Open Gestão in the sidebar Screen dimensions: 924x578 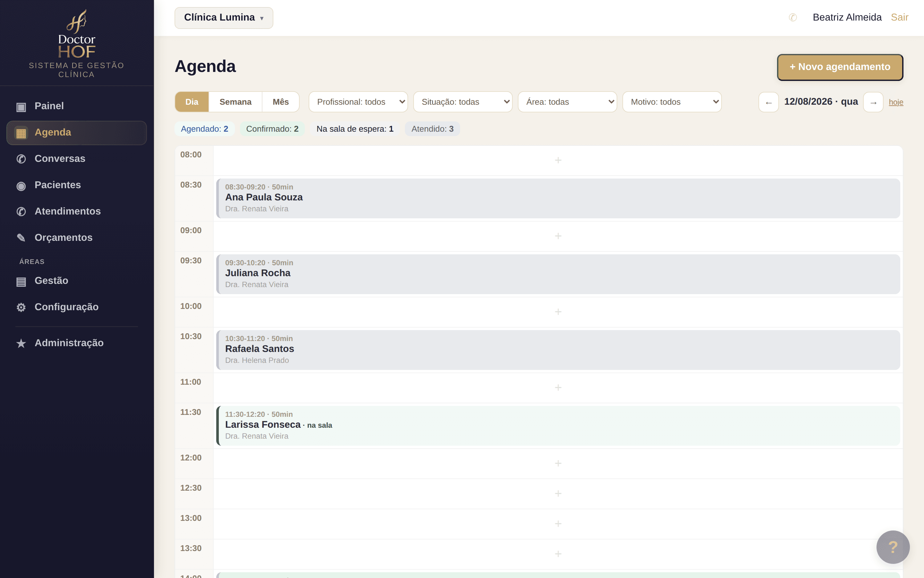click(76, 281)
